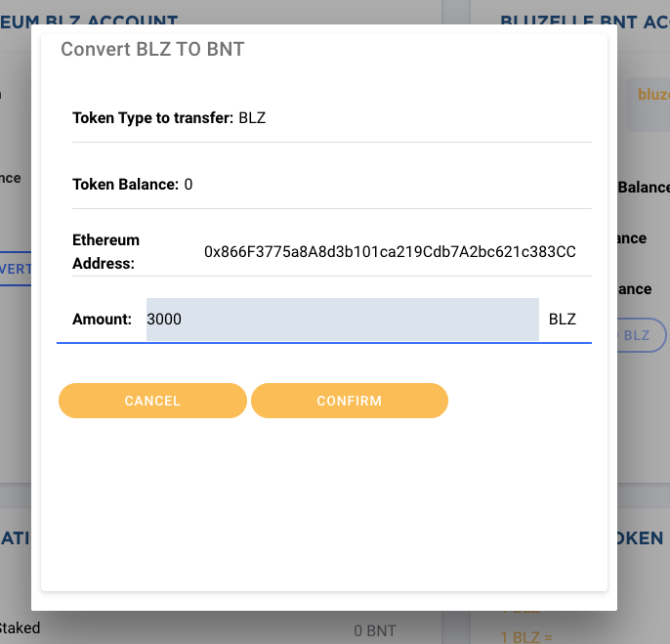Click the dialog title 'Convert BLZ TO BNT'

coord(152,49)
